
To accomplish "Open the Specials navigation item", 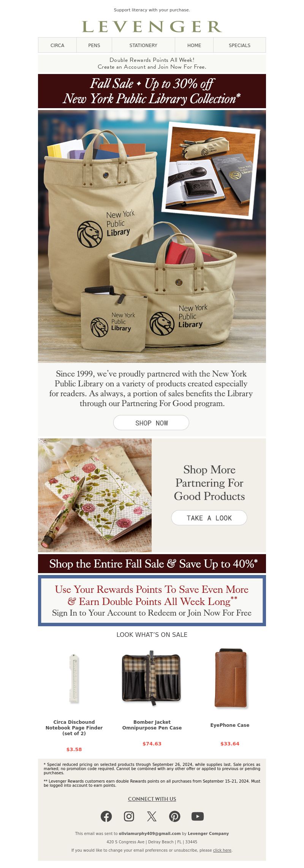I will 239,45.
